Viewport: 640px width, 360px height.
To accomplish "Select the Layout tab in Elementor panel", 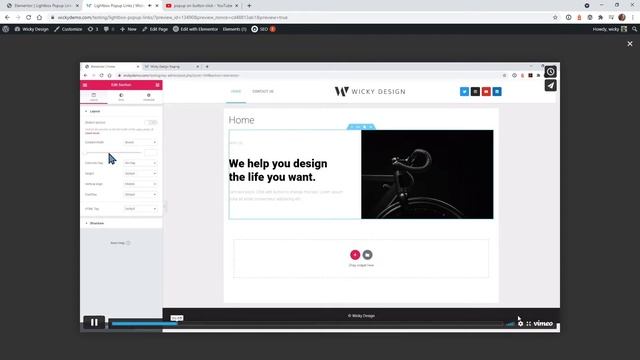I will 94,97.
